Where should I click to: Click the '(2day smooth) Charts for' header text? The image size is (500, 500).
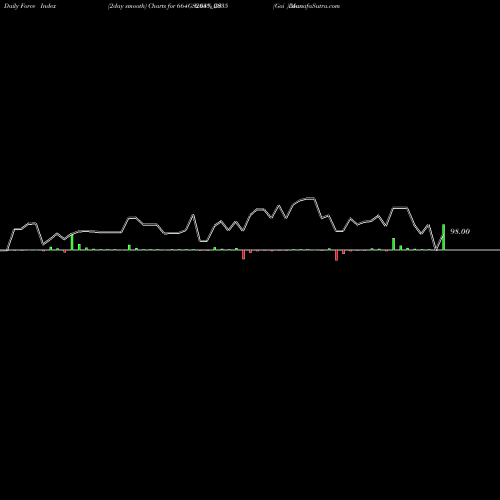(x=141, y=6)
